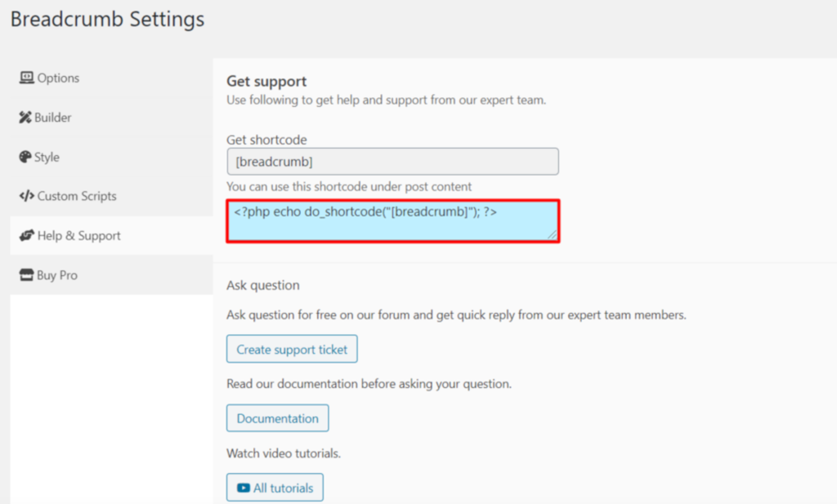The height and width of the screenshot is (504, 837).
Task: Click the Help & Support handshake icon
Action: (x=27, y=236)
